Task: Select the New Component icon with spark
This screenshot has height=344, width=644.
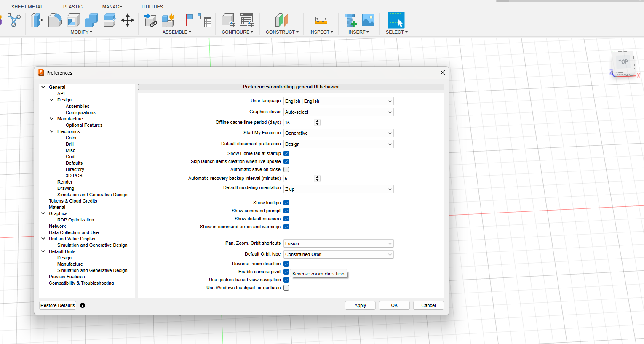Action: (x=168, y=20)
